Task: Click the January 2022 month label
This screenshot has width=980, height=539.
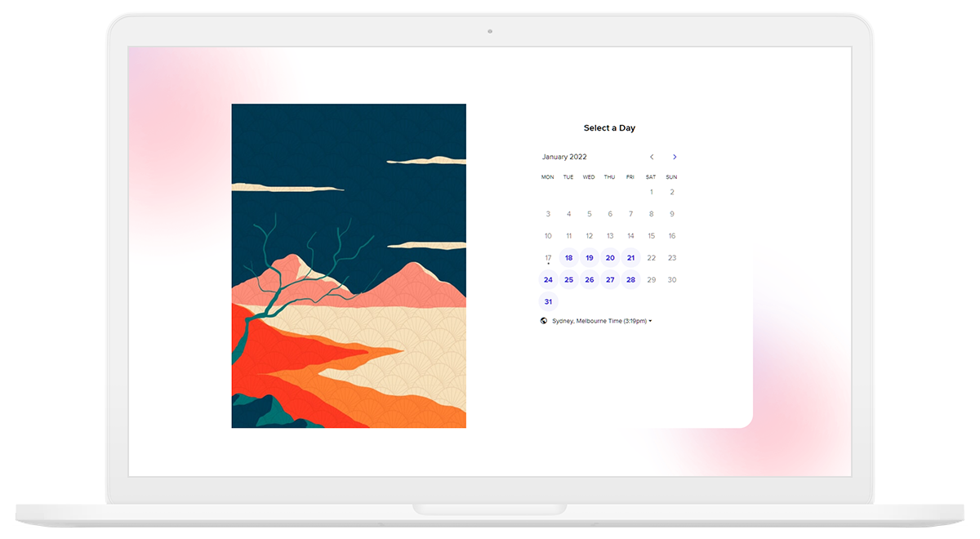Action: click(564, 157)
